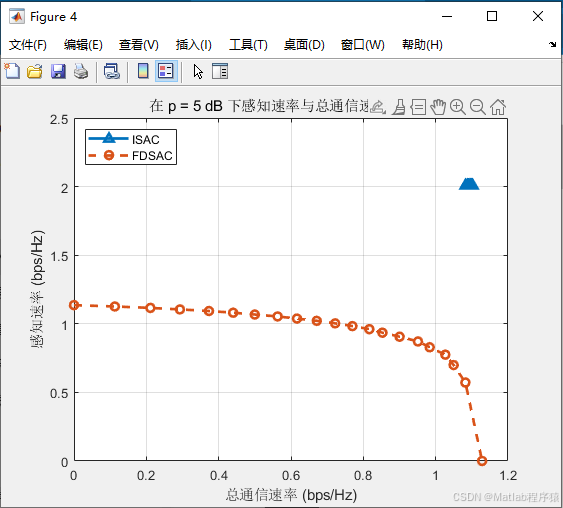Click the dock figure arrow at menu bar right
Image resolution: width=563 pixels, height=508 pixels.
tap(552, 45)
